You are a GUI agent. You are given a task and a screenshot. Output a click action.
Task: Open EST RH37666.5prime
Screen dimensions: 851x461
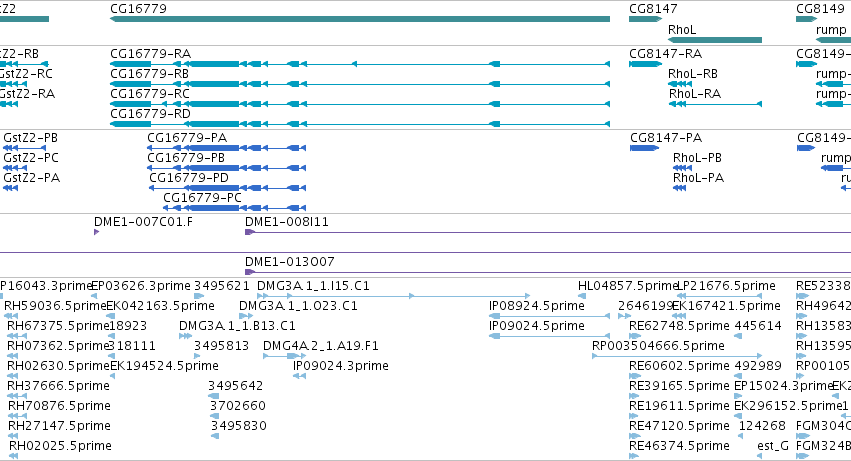pyautogui.click(x=58, y=387)
